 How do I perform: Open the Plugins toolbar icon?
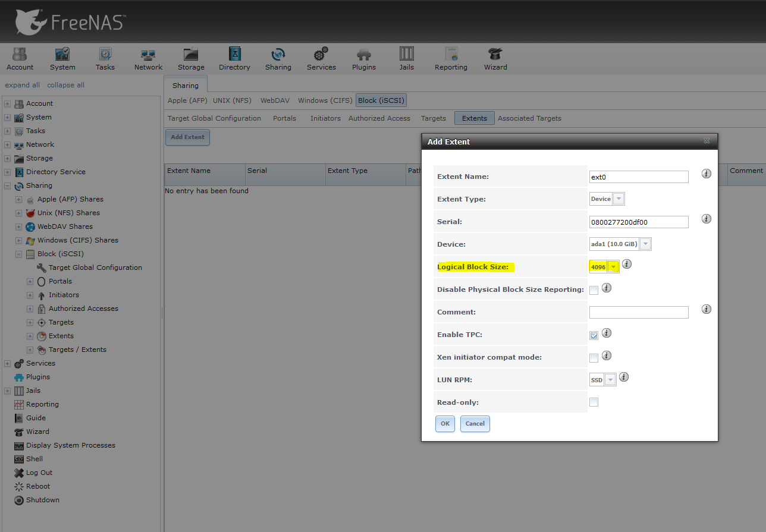[364, 59]
